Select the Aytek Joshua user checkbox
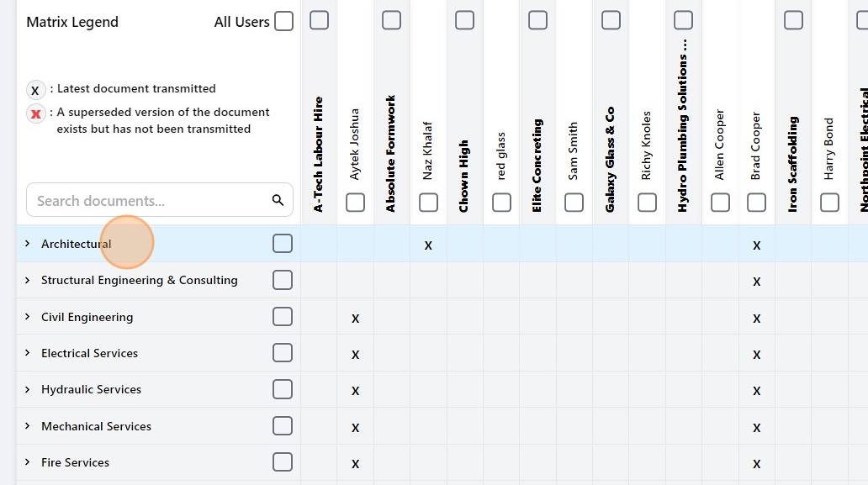 click(x=355, y=203)
